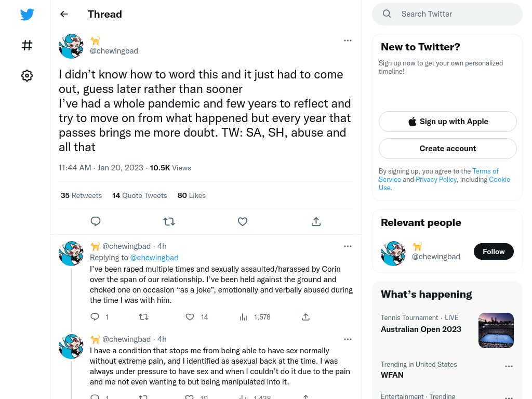
Task: Open the more options menu on the main tweet
Action: point(348,41)
